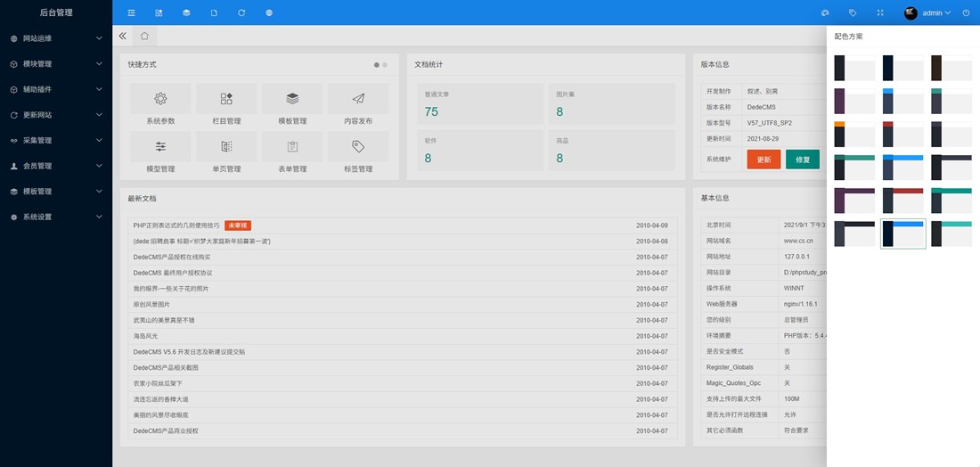Click the globe icon in the top toolbar
The image size is (980, 467).
[x=269, y=13]
